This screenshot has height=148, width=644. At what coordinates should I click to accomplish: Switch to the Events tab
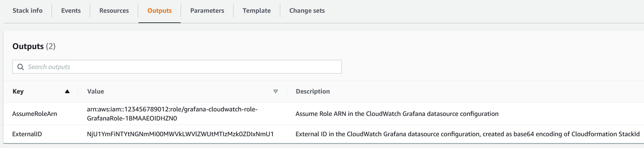click(71, 11)
